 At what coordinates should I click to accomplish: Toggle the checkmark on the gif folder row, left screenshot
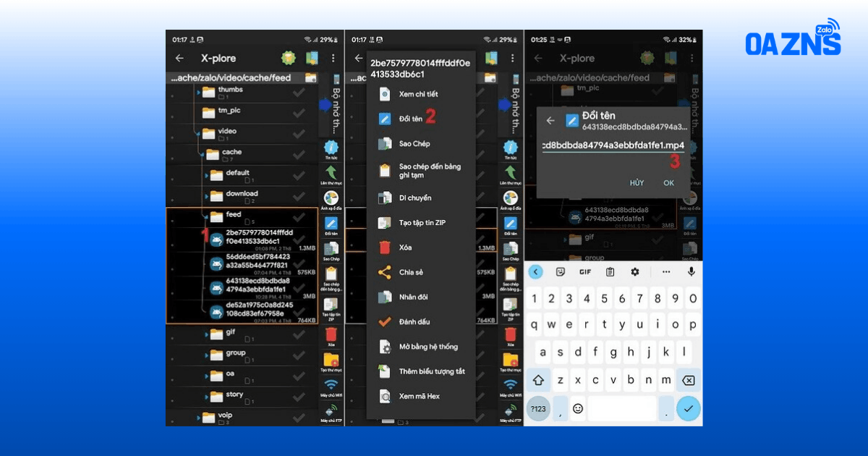(x=299, y=334)
